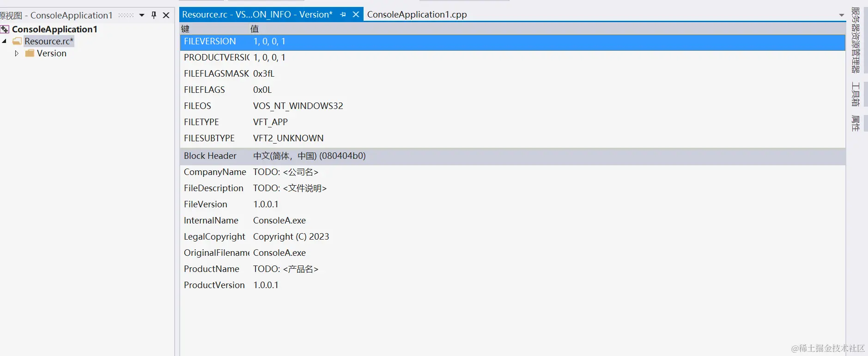Click the value VOS_NT_WINDOWS32
The image size is (868, 356).
[x=298, y=106]
